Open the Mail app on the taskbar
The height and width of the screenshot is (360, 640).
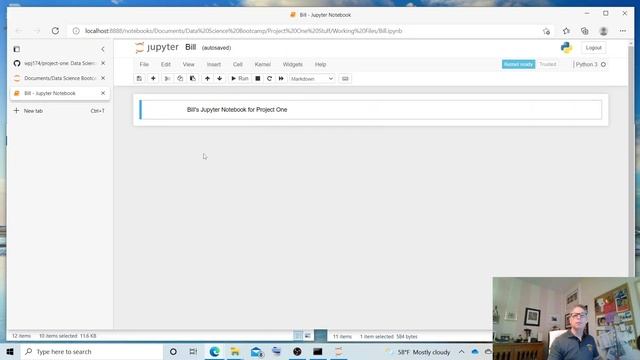[x=256, y=351]
